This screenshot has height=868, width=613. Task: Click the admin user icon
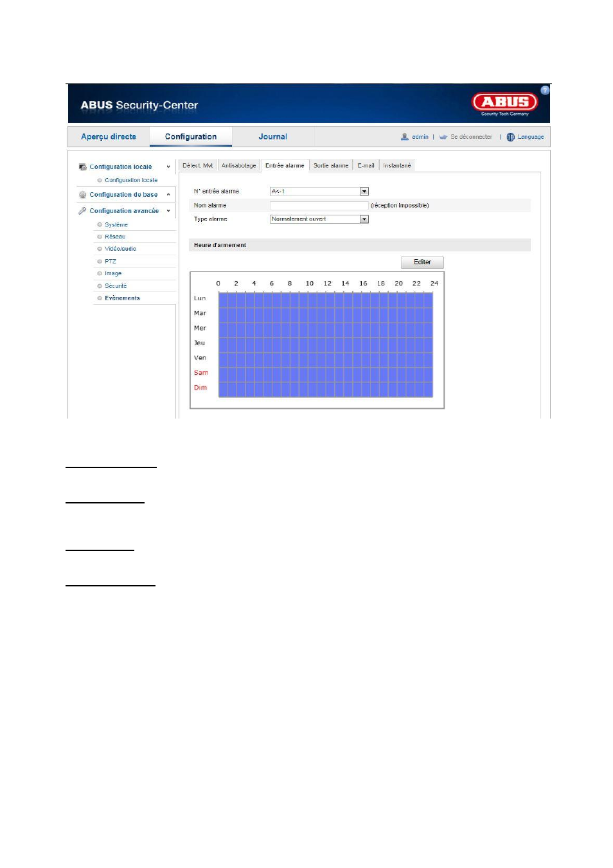[x=405, y=137]
